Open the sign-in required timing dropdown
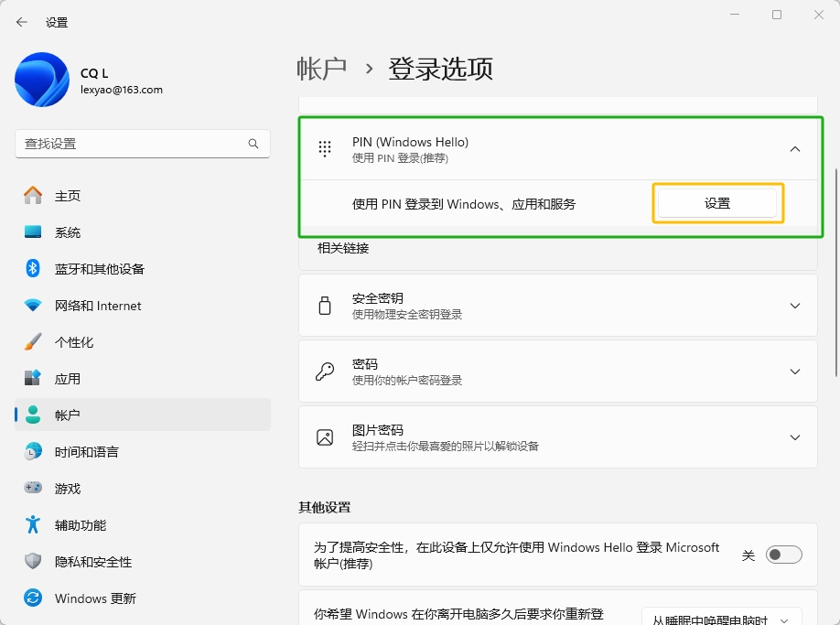 (721, 619)
